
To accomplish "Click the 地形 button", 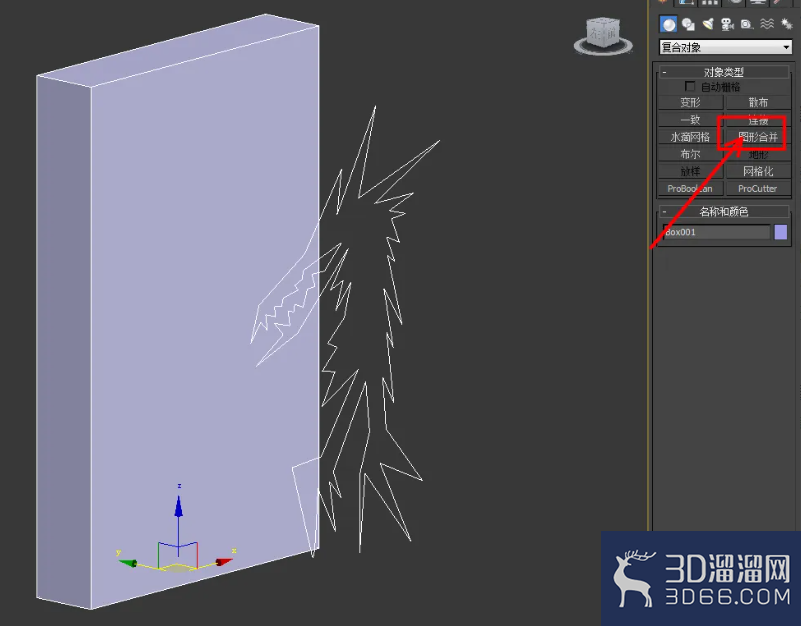I will pyautogui.click(x=758, y=154).
